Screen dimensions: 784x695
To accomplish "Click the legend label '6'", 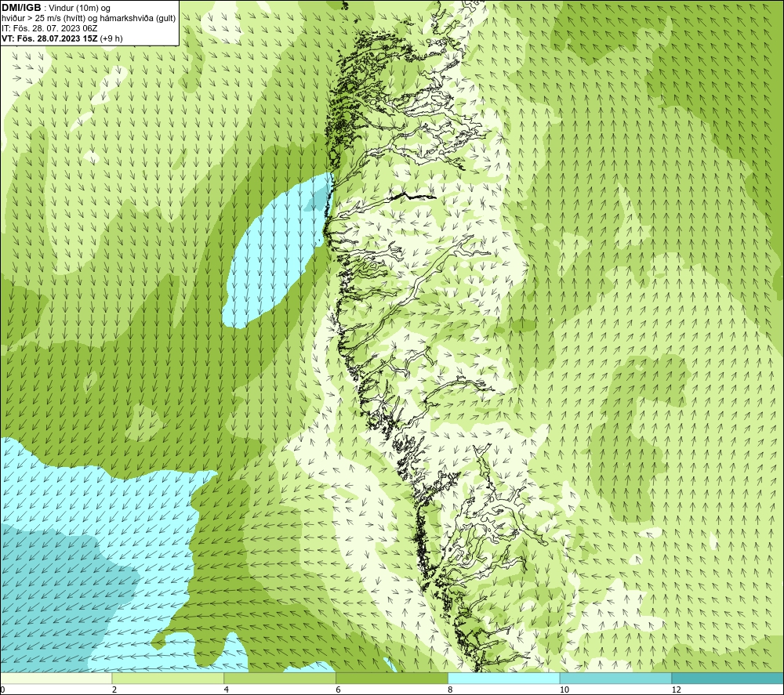I will pyautogui.click(x=339, y=690).
